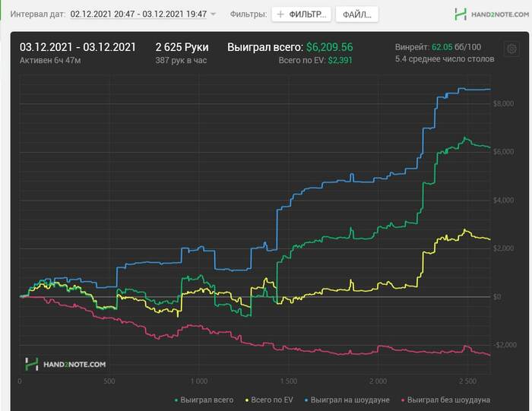Image resolution: width=532 pixels, height=411 pixels.
Task: Click the 2 500 hands axis label
Action: [468, 381]
